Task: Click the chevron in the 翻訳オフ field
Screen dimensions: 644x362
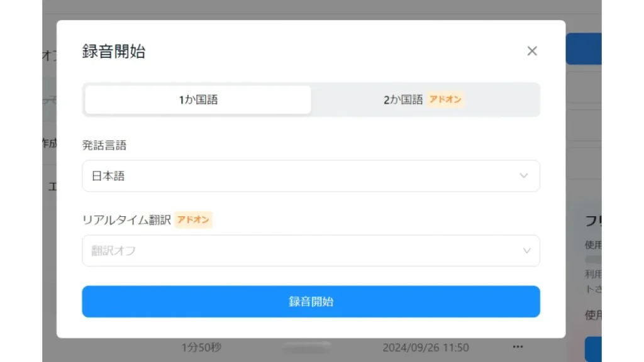Action: pyautogui.click(x=526, y=250)
